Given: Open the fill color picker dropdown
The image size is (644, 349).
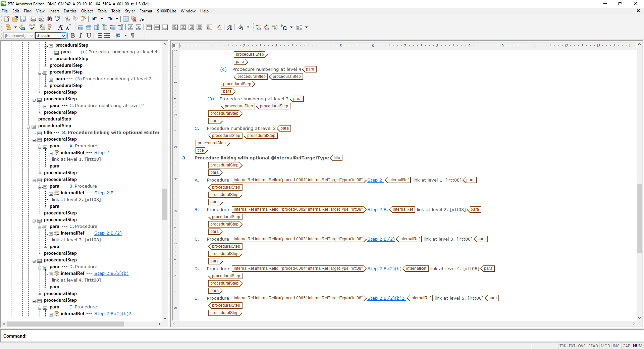Looking at the screenshot, I should click(x=248, y=28).
